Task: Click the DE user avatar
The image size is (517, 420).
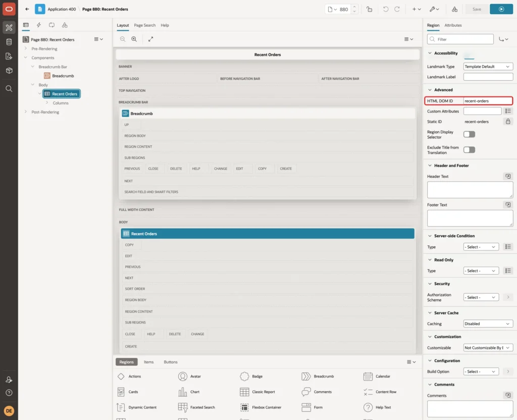Action: coord(9,411)
